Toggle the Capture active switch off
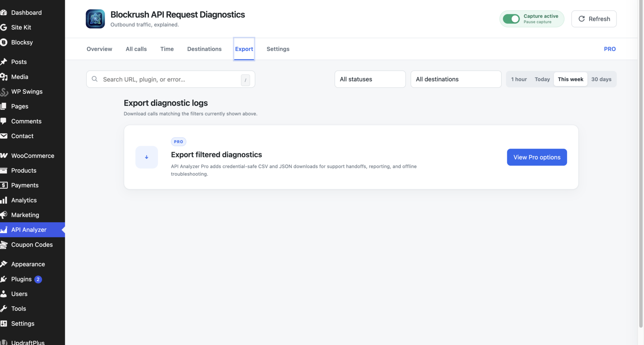The width and height of the screenshot is (644, 345). [511, 19]
